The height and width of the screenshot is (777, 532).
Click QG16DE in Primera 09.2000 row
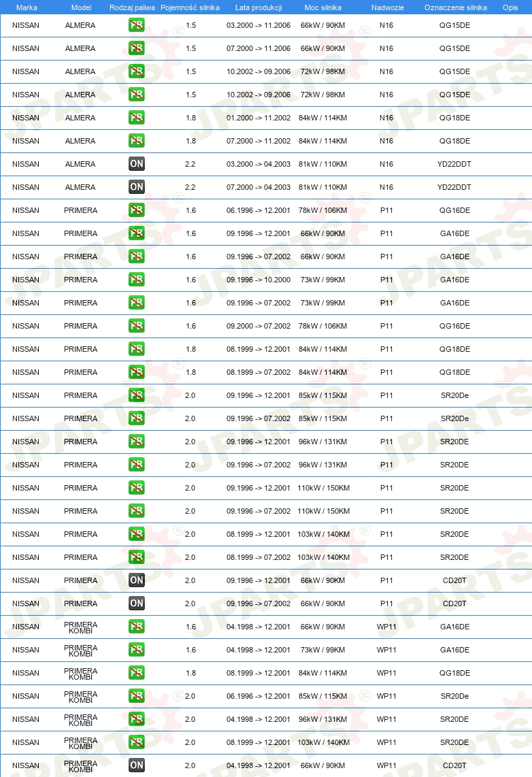[x=454, y=326]
